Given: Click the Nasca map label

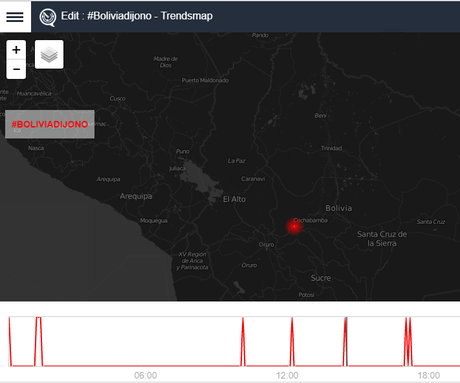Looking at the screenshot, I should click(x=36, y=148).
